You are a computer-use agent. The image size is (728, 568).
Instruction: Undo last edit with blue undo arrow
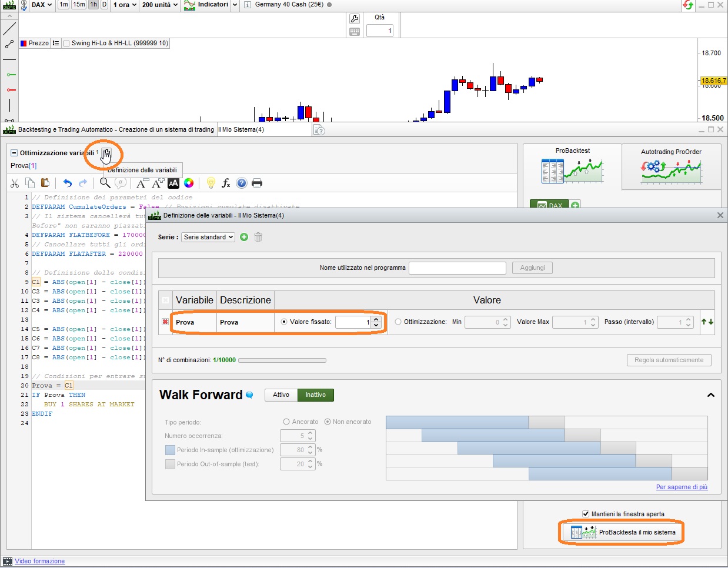point(67,183)
